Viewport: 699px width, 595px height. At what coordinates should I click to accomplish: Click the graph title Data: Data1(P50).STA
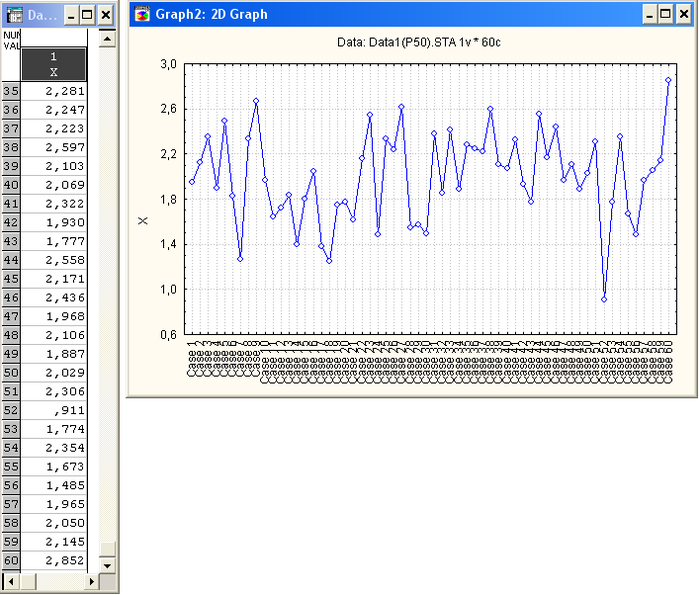(x=419, y=42)
